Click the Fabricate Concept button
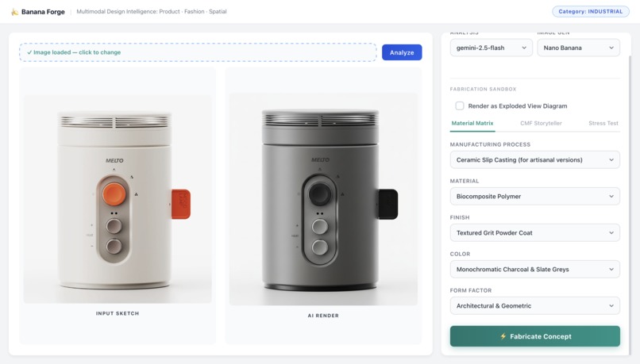Image resolution: width=640 pixels, height=364 pixels. tap(534, 336)
